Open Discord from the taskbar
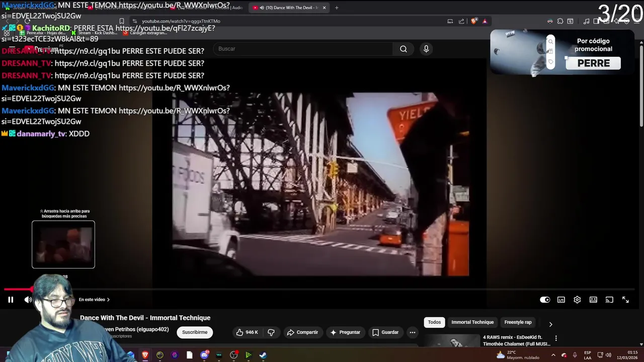Viewport: 644px width, 362px height. (x=204, y=355)
